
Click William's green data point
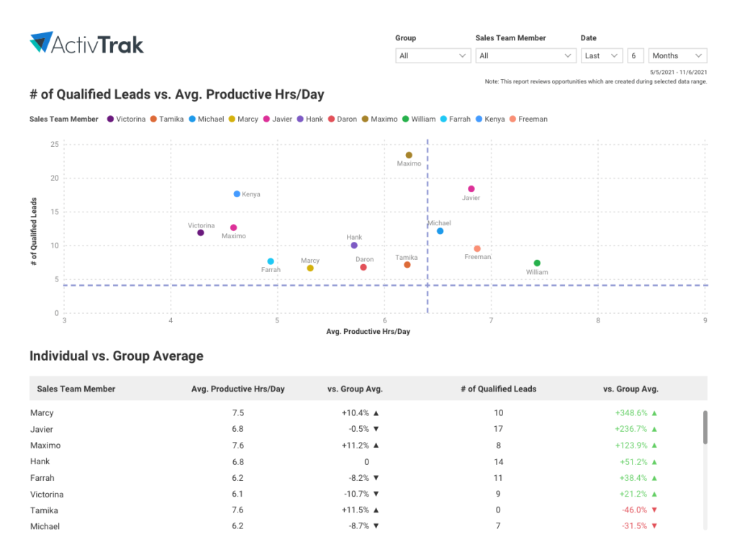537,263
